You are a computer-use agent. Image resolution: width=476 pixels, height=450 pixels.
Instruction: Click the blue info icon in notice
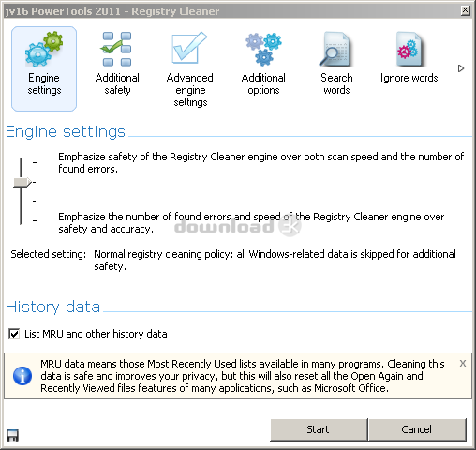click(x=22, y=376)
